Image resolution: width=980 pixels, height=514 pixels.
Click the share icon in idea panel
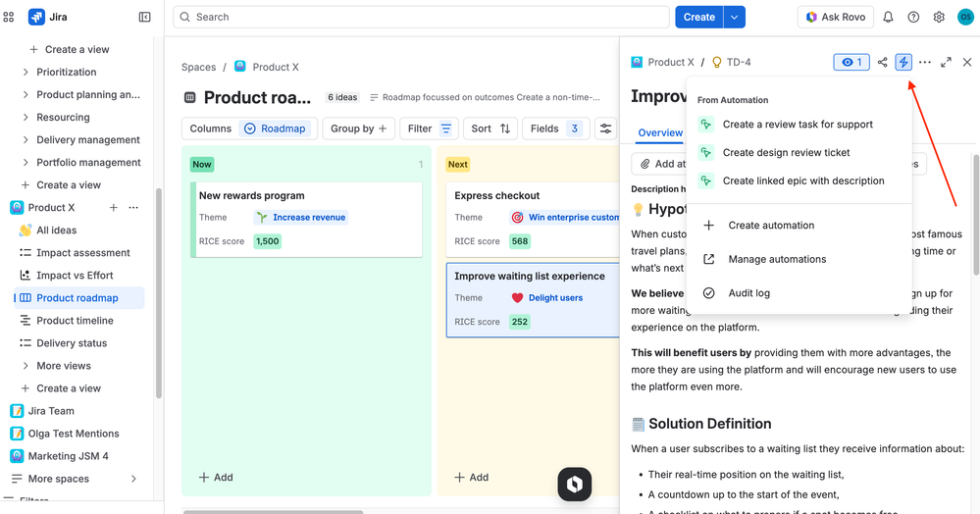[x=882, y=62]
